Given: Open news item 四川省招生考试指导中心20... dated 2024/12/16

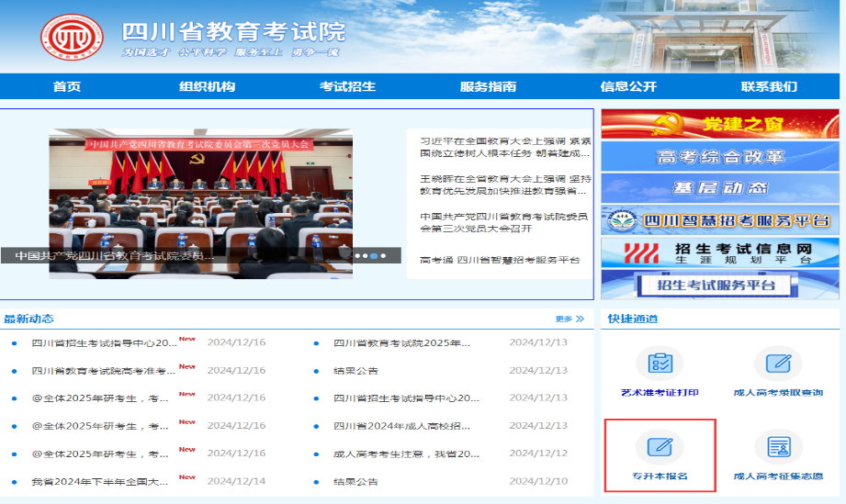Looking at the screenshot, I should tap(104, 342).
